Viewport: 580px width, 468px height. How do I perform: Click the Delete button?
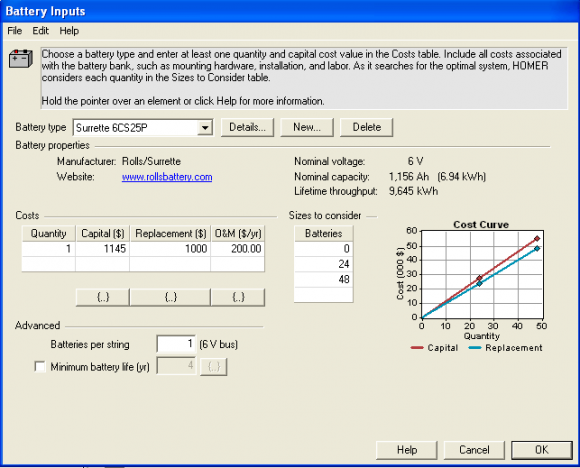point(367,127)
